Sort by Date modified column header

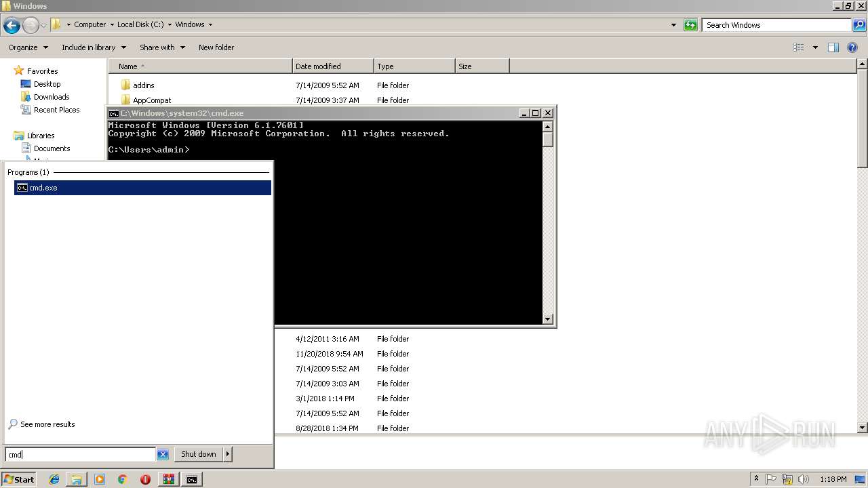[x=333, y=66]
